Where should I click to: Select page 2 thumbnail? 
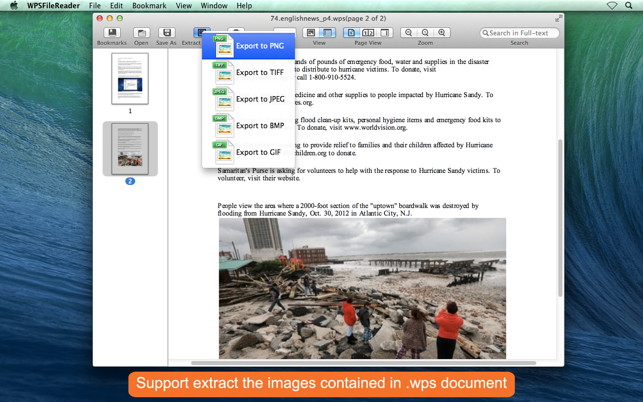(x=130, y=148)
